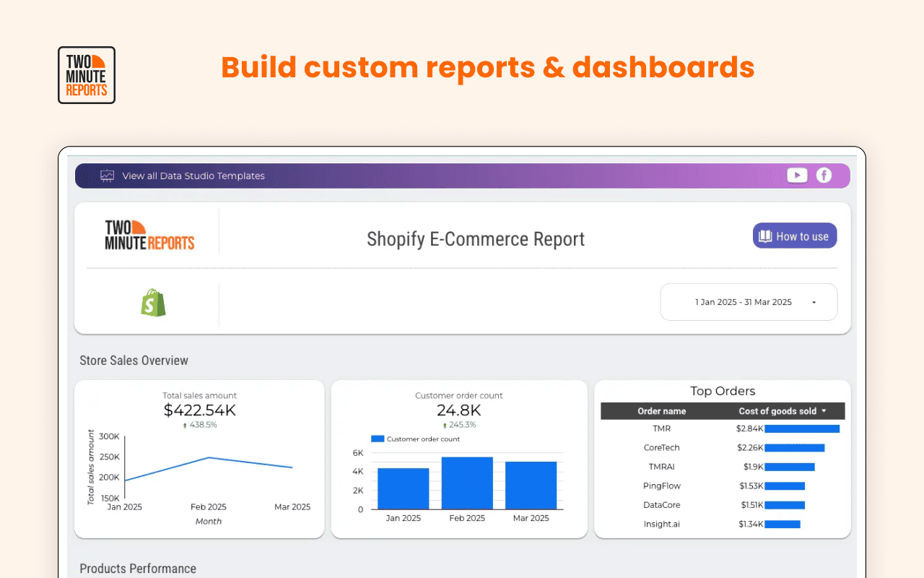Click the Top Orders table title
Screen dimensions: 924x578
point(723,391)
